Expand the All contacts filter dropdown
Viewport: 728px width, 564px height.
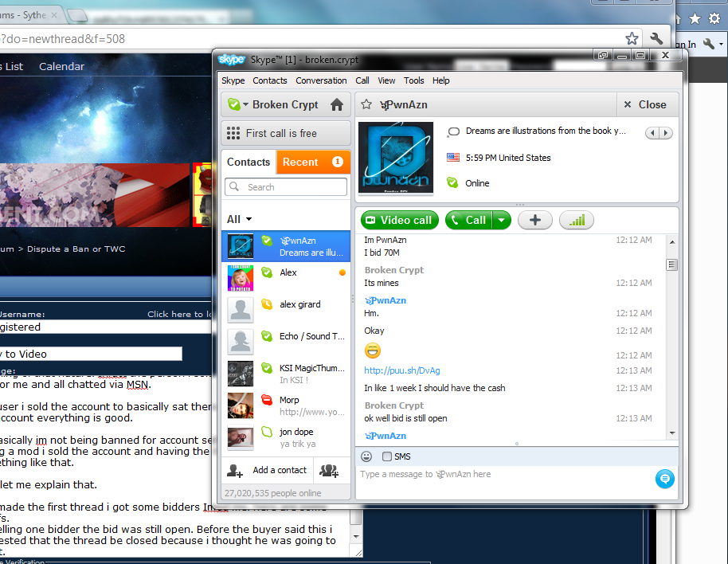(x=239, y=219)
